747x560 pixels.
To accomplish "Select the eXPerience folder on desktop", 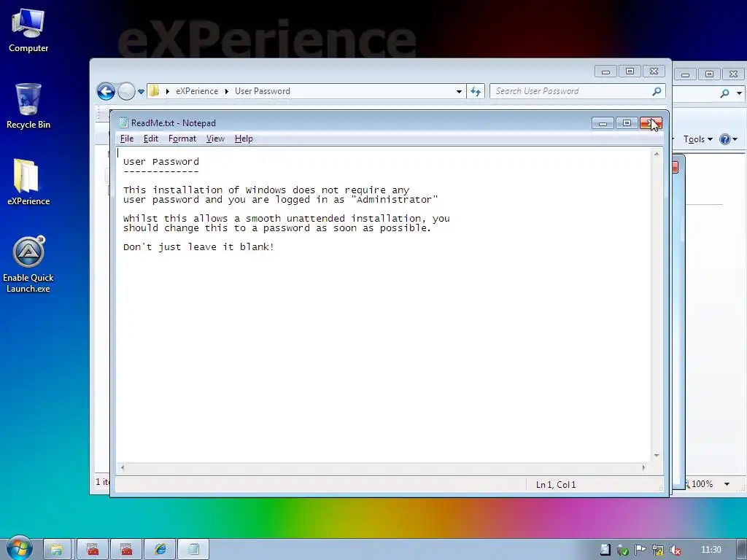I will (28, 182).
